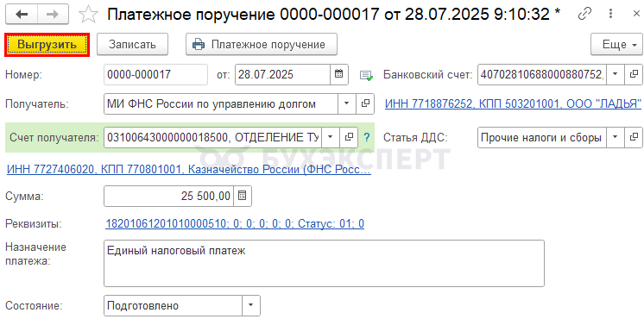The height and width of the screenshot is (319, 644).
Task: Print via Платежное поручение button
Action: [x=262, y=44]
